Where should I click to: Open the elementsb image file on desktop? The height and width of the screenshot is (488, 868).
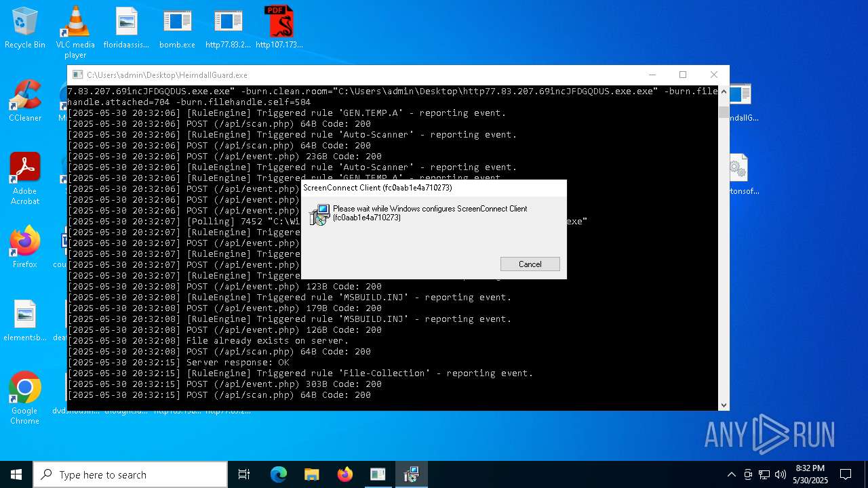pyautogui.click(x=24, y=321)
